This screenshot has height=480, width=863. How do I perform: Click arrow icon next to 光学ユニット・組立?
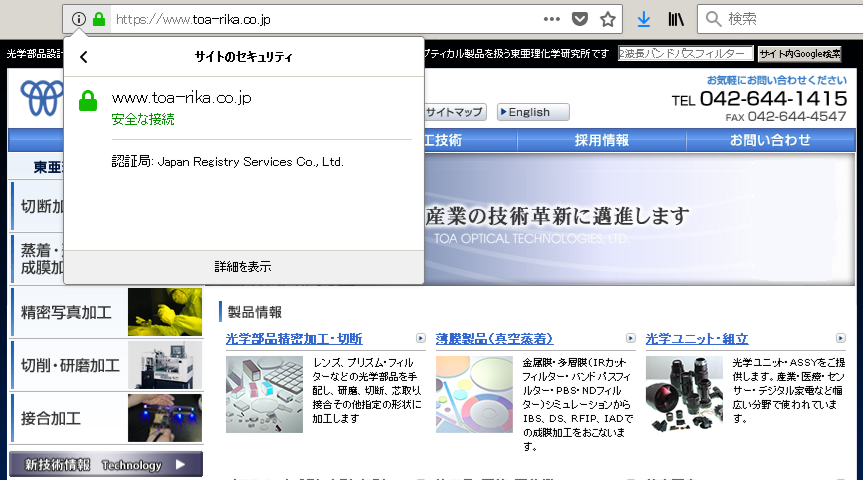[x=840, y=338]
